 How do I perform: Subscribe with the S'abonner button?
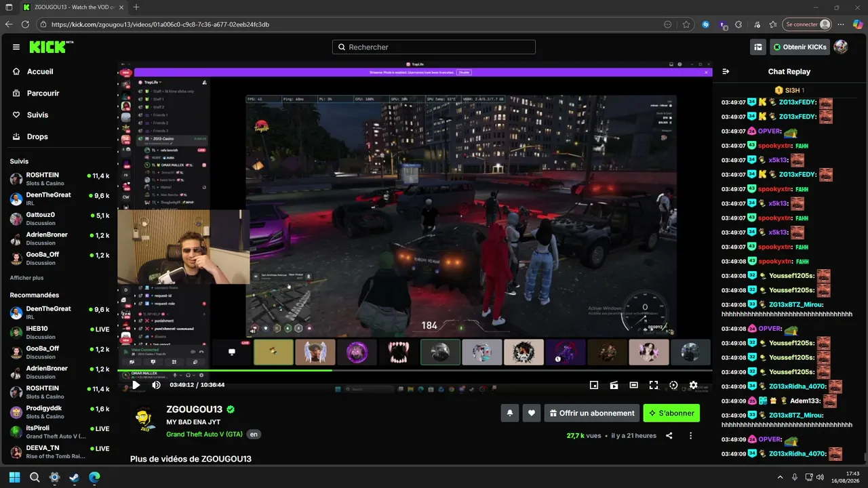click(x=671, y=413)
